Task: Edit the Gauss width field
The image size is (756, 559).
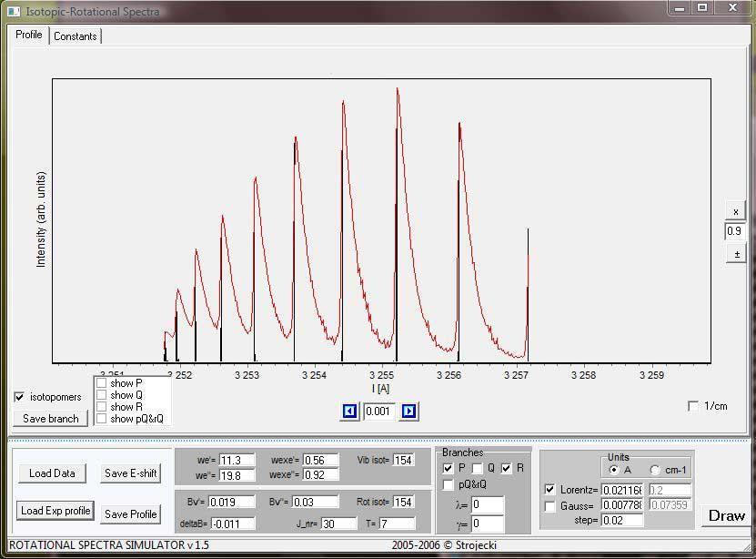Action: pyautogui.click(x=622, y=505)
